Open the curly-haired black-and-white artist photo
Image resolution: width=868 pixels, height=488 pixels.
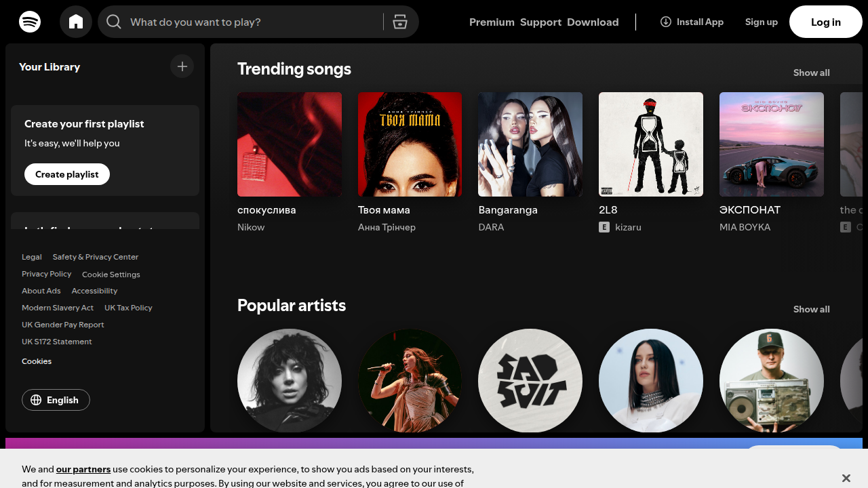290,380
